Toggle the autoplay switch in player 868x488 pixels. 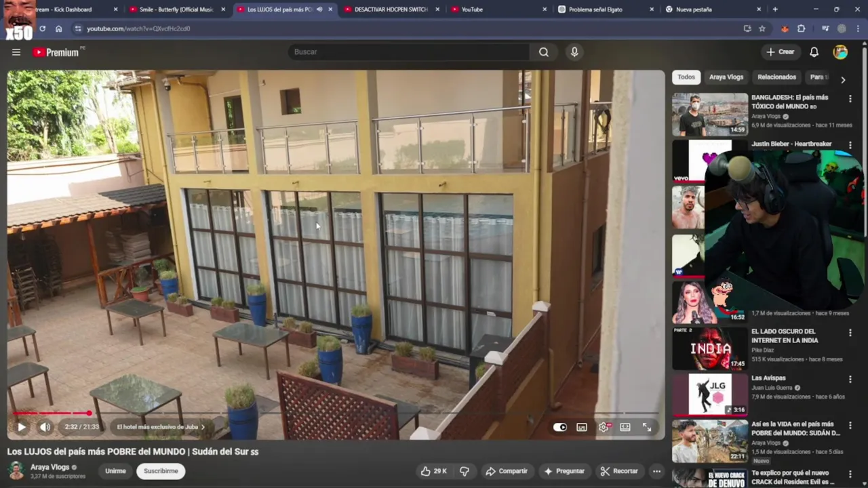click(x=559, y=427)
